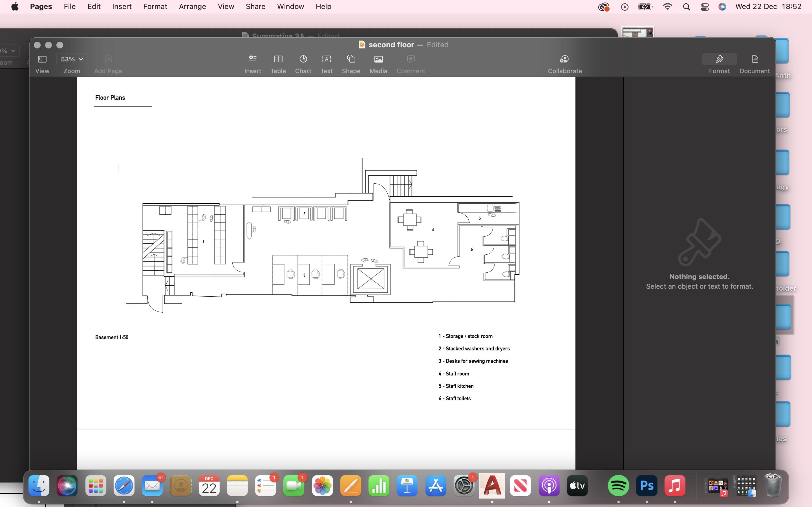Viewport: 812px width, 507px height.
Task: Click the Basement 1:50 label
Action: pos(111,337)
